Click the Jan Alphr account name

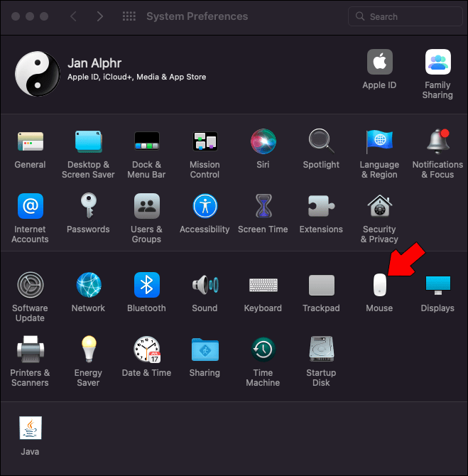tap(94, 63)
